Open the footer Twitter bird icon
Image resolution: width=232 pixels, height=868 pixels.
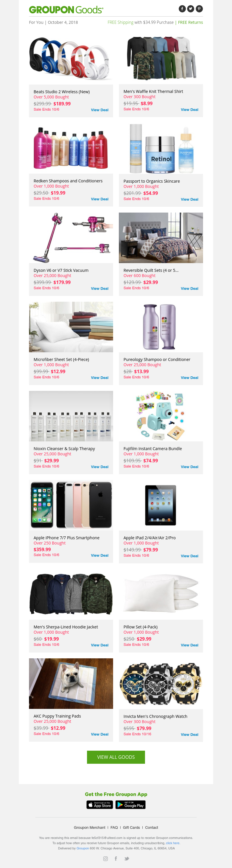tap(127, 859)
